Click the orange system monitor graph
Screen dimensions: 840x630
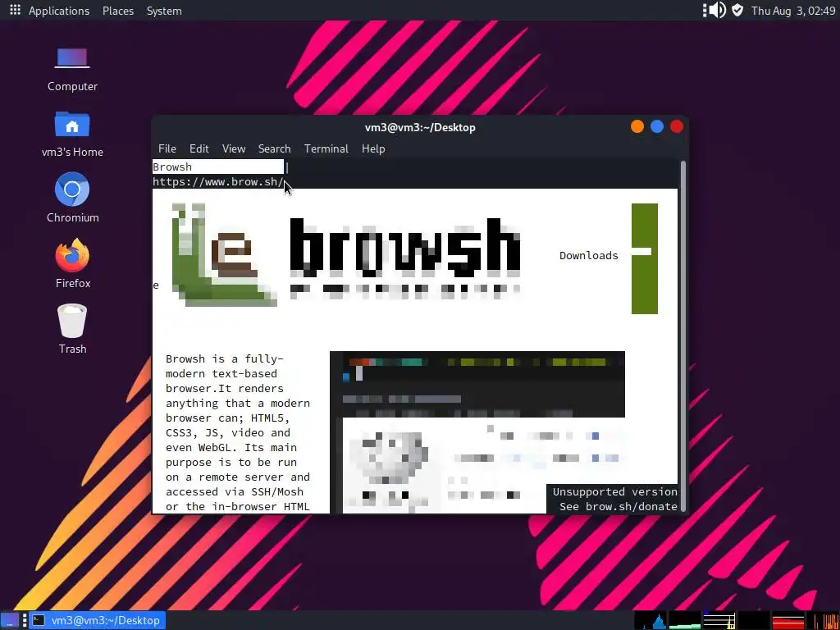pos(823,620)
